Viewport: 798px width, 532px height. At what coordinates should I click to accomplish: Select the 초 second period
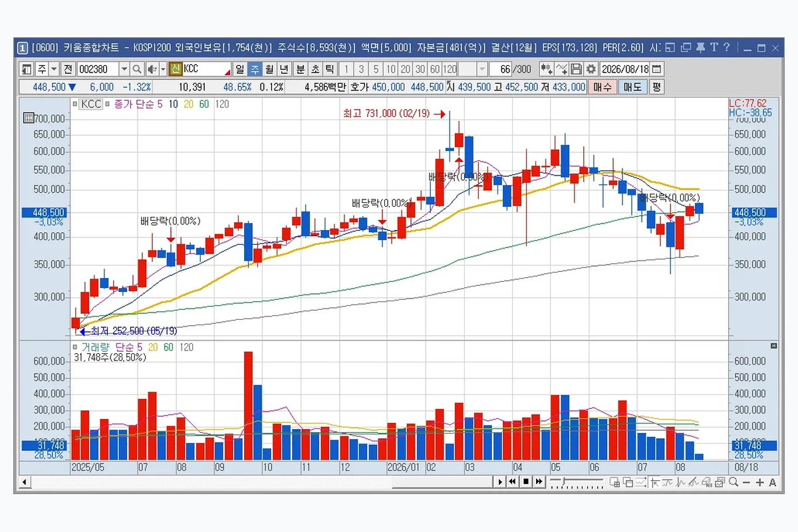315,69
